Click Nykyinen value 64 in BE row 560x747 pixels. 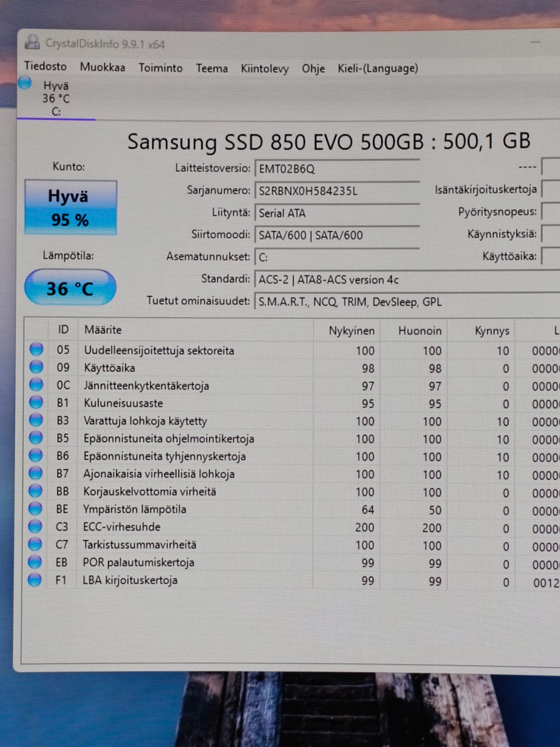(x=367, y=509)
